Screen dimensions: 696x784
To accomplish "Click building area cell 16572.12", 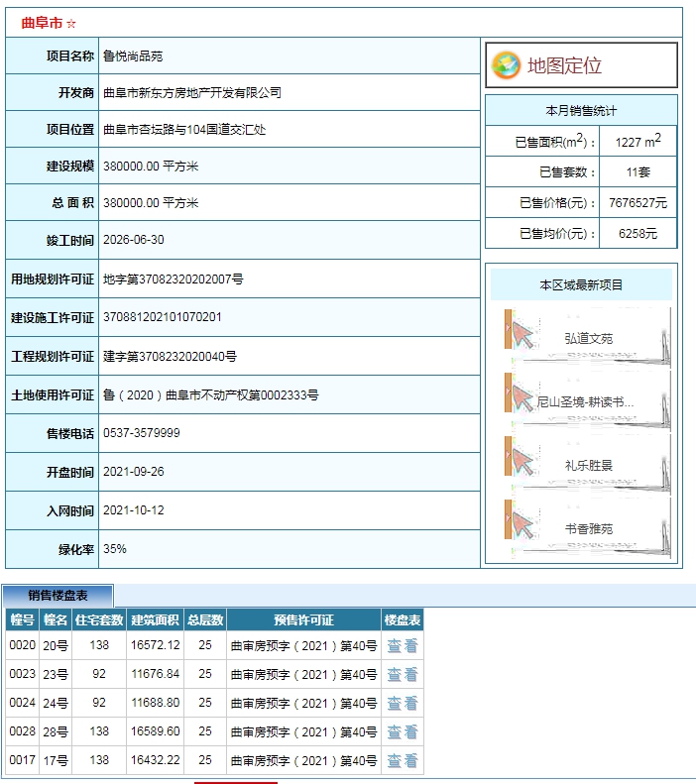I will [155, 645].
